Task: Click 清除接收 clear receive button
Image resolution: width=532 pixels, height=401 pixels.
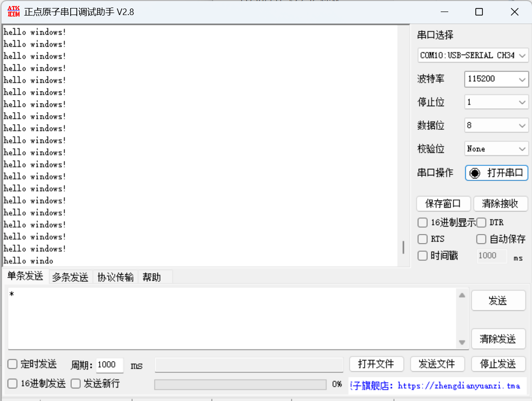Action: click(500, 204)
